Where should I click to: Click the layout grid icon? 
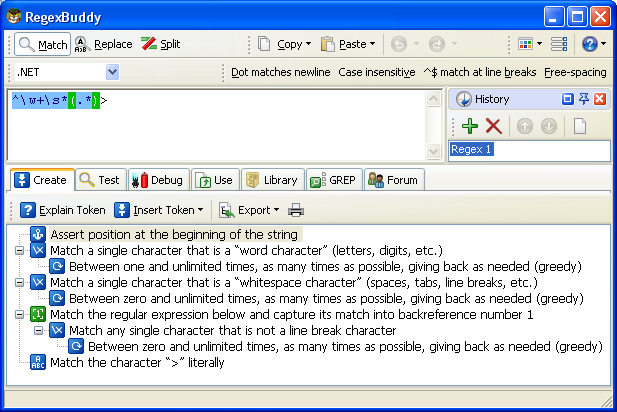pos(525,44)
